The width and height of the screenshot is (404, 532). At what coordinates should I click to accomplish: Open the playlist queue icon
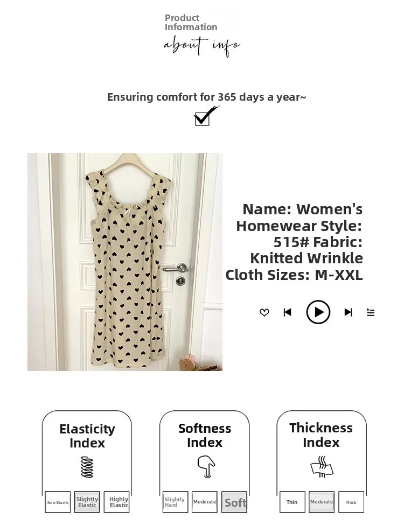point(371,312)
